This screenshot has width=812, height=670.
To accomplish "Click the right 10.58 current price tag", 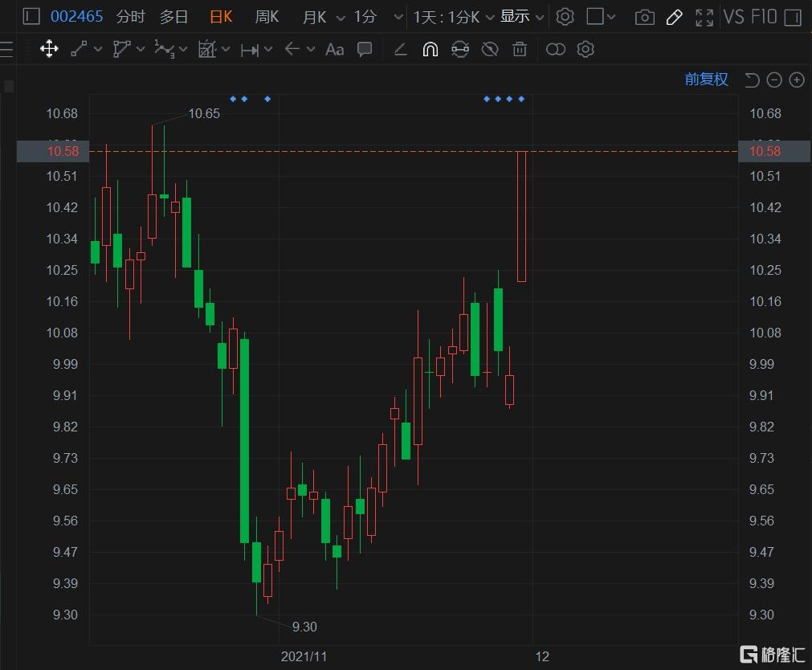I will point(775,151).
